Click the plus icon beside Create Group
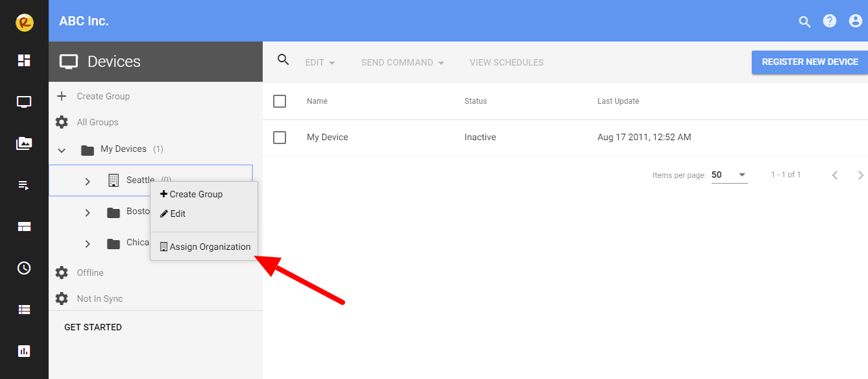The width and height of the screenshot is (868, 379). [62, 96]
